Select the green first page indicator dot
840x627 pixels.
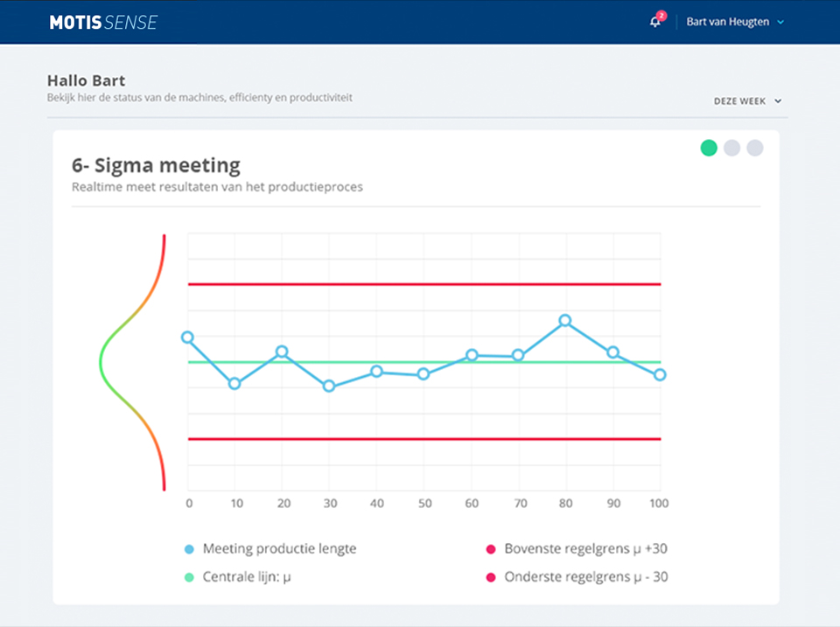point(709,148)
